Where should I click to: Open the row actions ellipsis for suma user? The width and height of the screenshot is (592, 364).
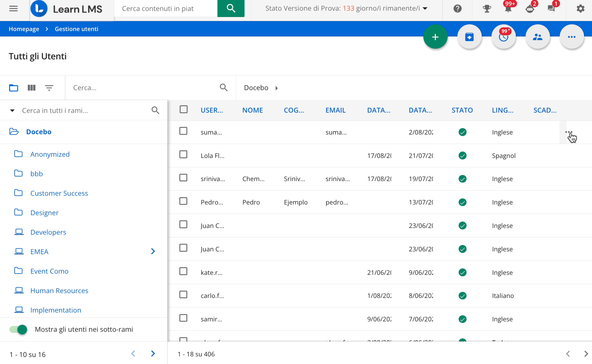(569, 132)
